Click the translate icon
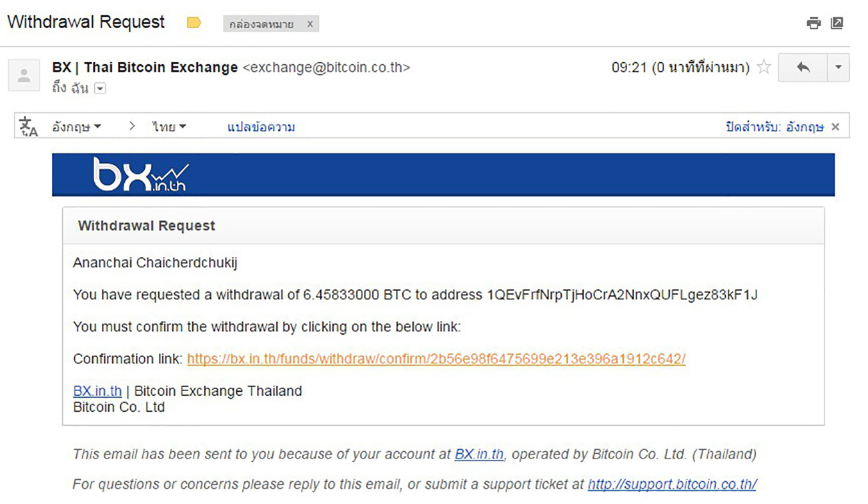This screenshot has width=868, height=504. (28, 127)
